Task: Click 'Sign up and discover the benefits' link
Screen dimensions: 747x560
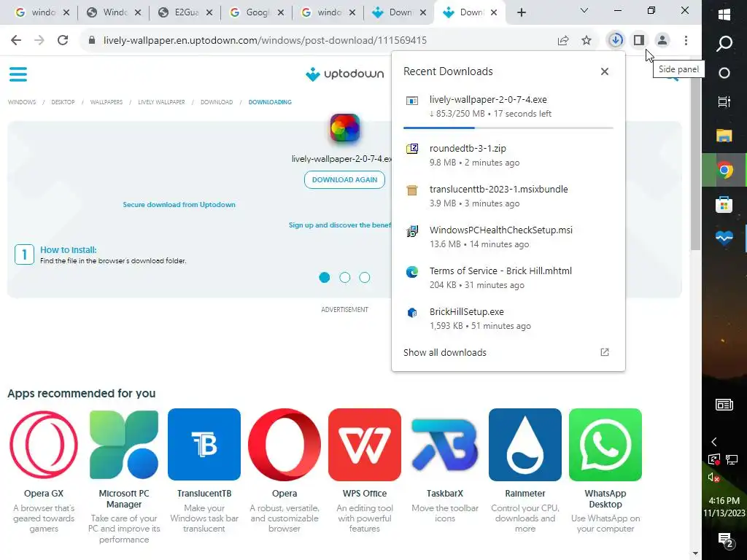Action: click(340, 225)
